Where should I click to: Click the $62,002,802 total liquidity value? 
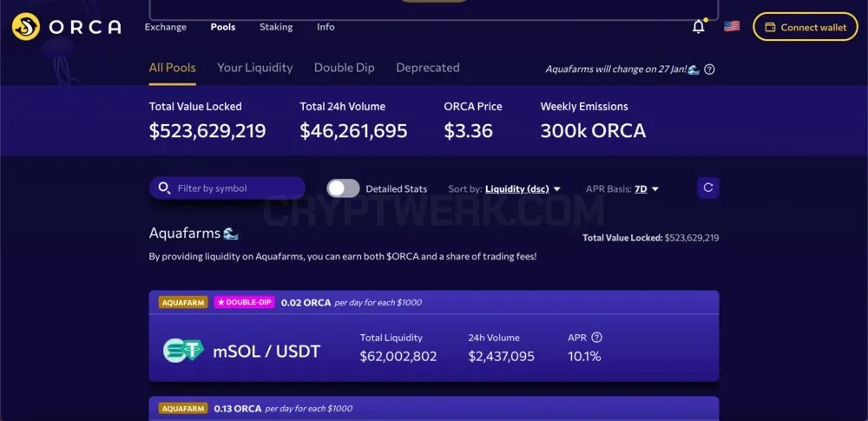[398, 356]
